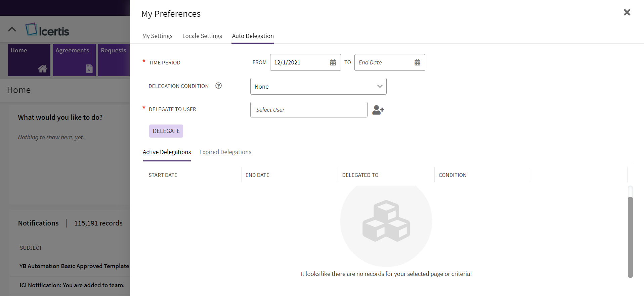Click the Start Date column header

click(163, 175)
